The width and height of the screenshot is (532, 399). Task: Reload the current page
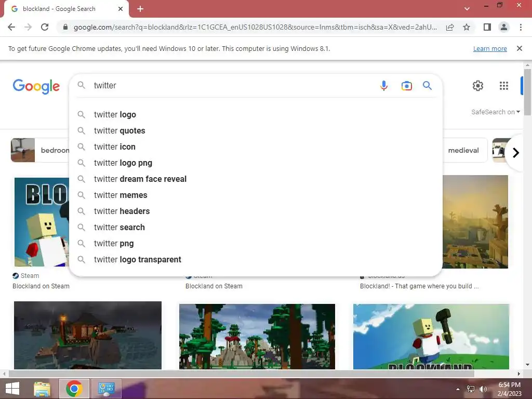click(45, 27)
